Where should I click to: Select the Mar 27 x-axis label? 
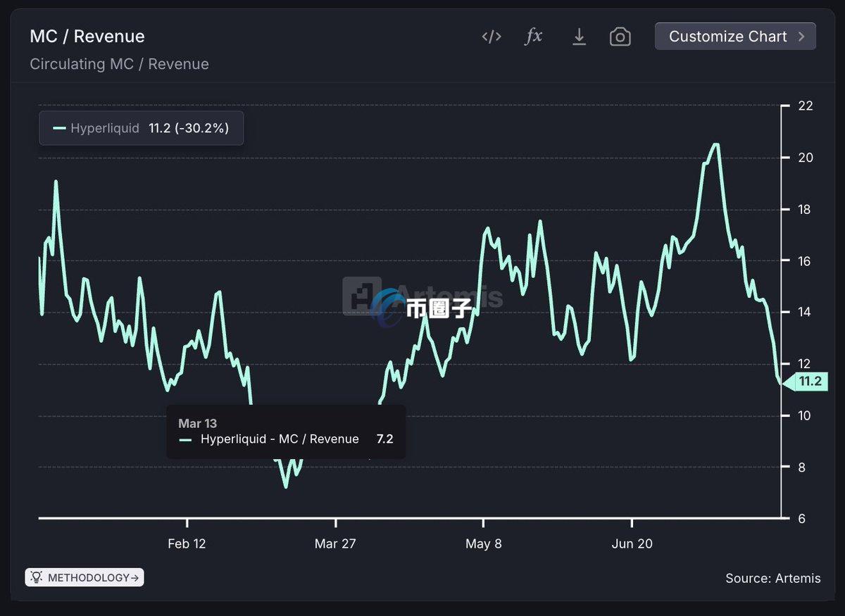tap(335, 543)
